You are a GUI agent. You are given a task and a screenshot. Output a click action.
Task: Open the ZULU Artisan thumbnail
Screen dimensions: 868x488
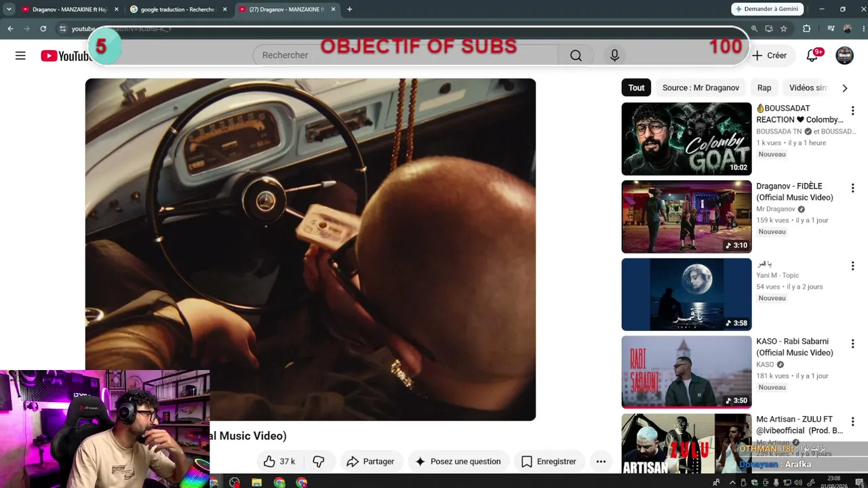pos(686,444)
